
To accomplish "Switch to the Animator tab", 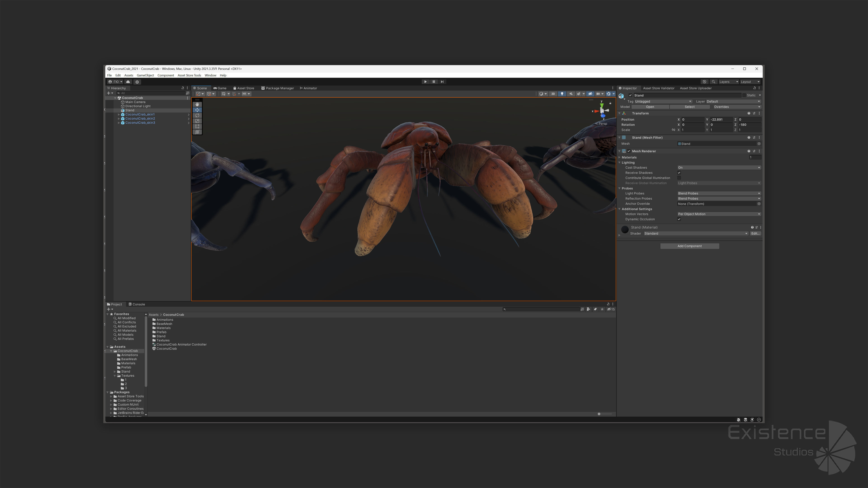I will pos(308,88).
